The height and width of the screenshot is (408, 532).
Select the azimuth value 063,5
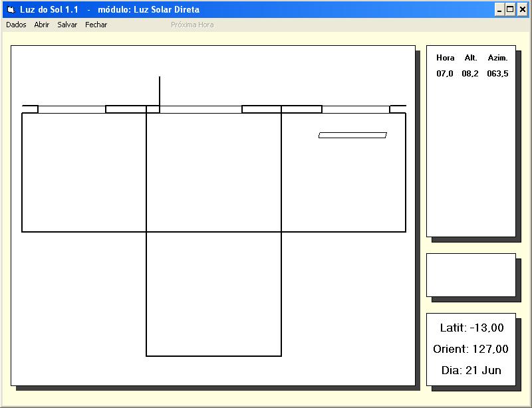coord(497,74)
